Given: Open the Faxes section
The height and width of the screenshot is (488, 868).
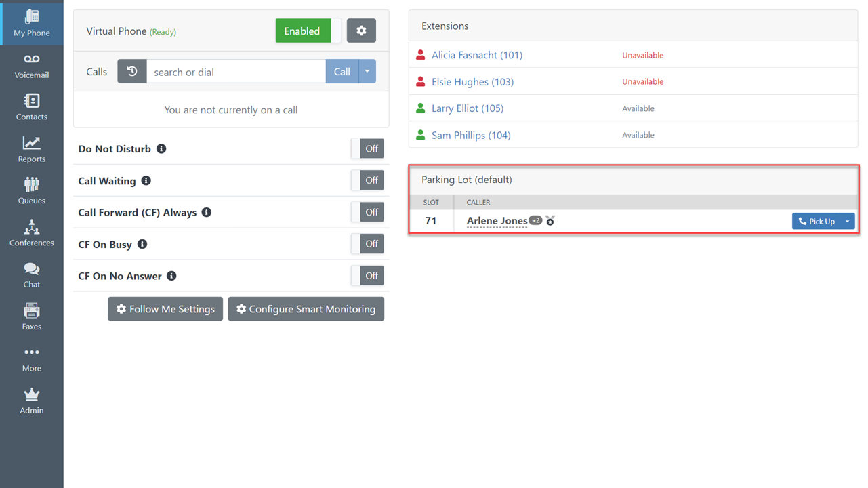Looking at the screenshot, I should (32, 317).
